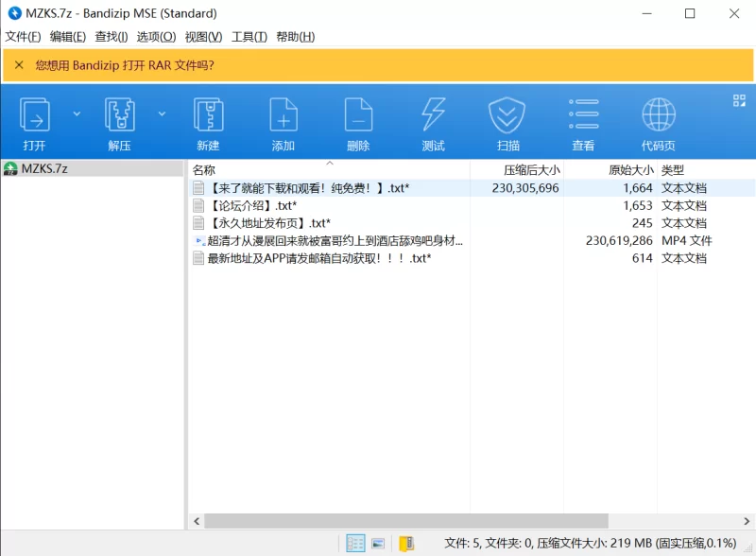
Task: Click the 230,305,696 compressed size cell
Action: (525, 188)
